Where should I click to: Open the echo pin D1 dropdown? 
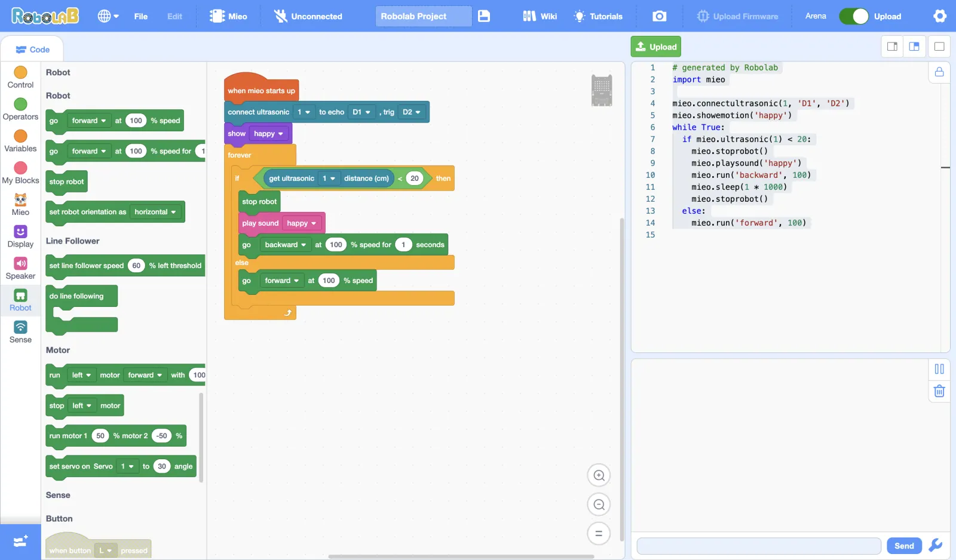pyautogui.click(x=361, y=112)
